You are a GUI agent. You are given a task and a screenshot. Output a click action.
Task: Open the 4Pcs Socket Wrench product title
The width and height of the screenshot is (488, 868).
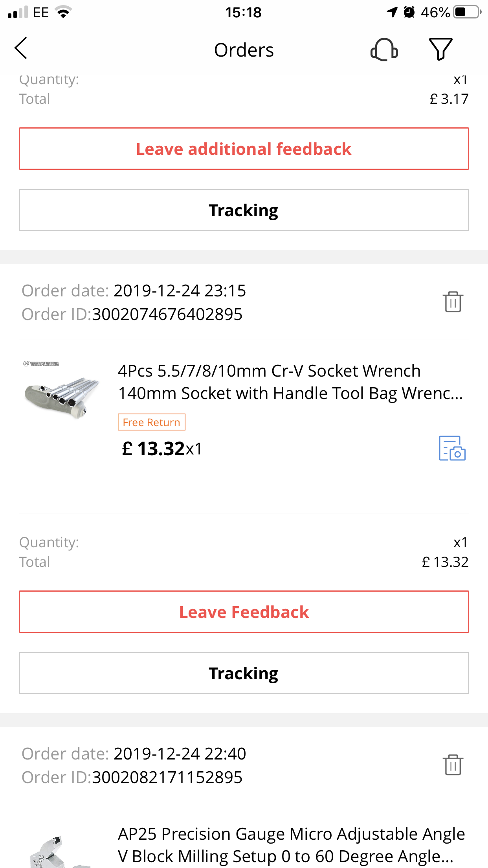pos(290,382)
